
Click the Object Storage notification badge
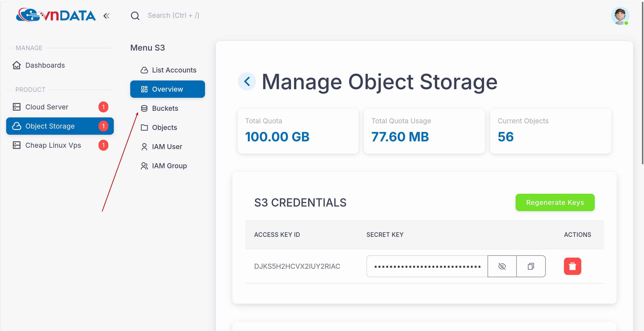pyautogui.click(x=103, y=126)
